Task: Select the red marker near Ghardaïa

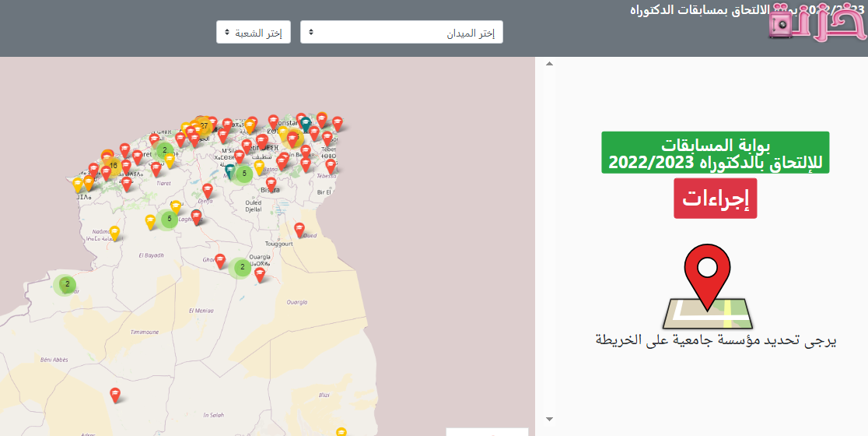Action: pos(220,260)
